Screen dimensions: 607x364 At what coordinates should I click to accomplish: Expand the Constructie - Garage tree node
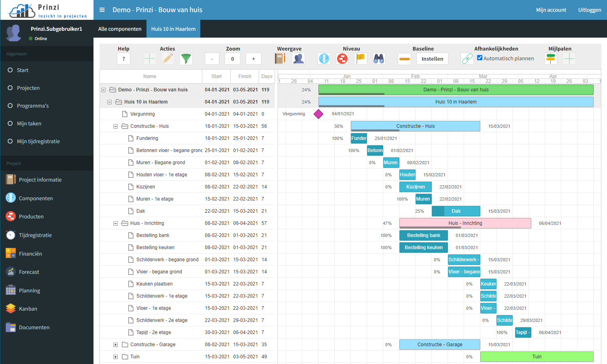[115, 345]
